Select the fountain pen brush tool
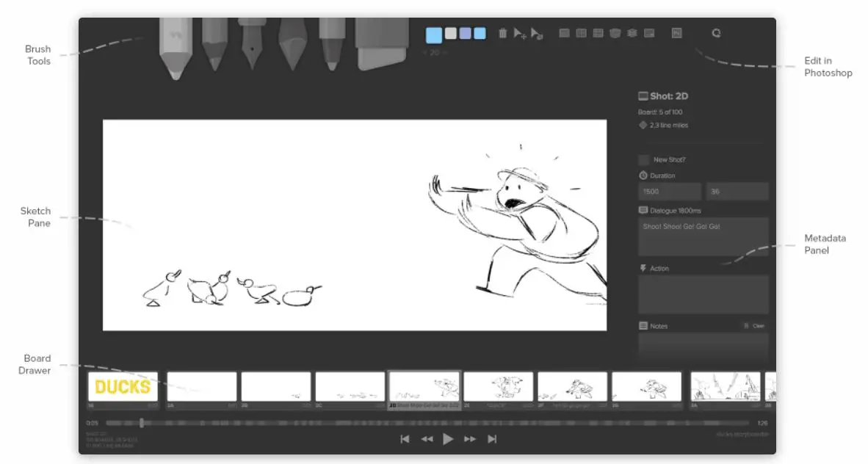The height and width of the screenshot is (464, 868). 252,43
